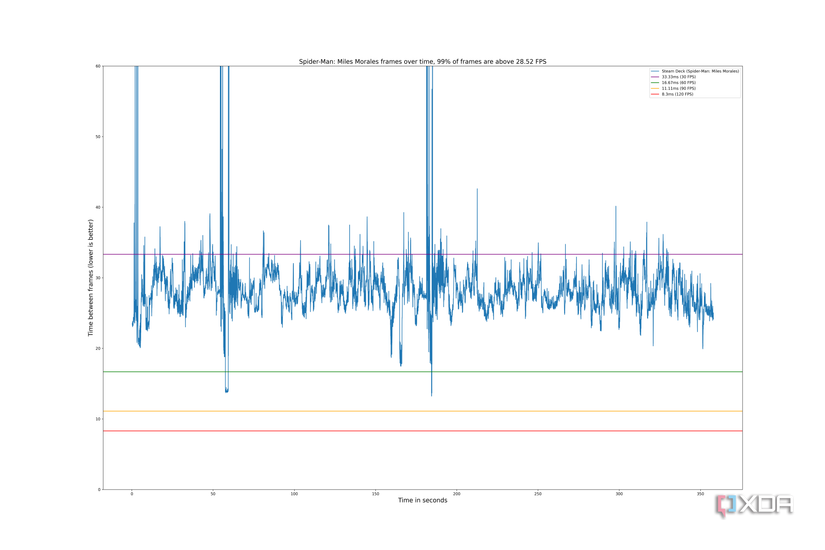Click the XDA logo watermark
825x550 pixels.
click(753, 506)
